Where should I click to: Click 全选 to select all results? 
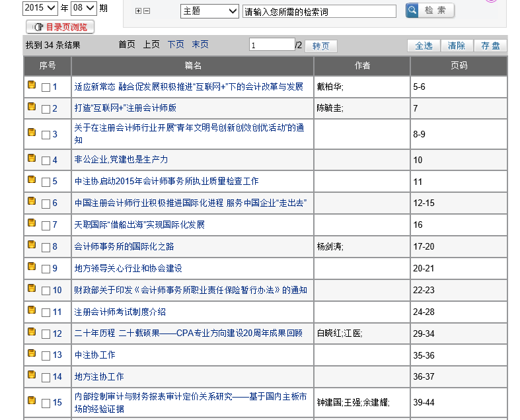click(424, 46)
